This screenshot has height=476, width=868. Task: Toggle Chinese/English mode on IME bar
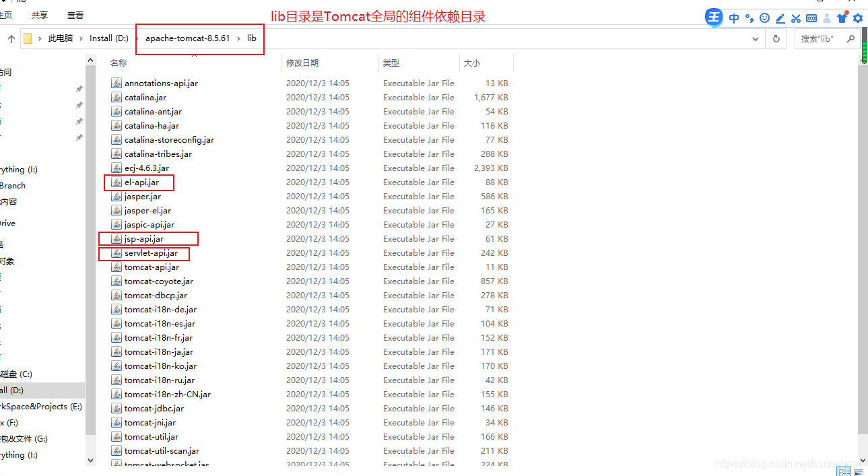tap(734, 19)
